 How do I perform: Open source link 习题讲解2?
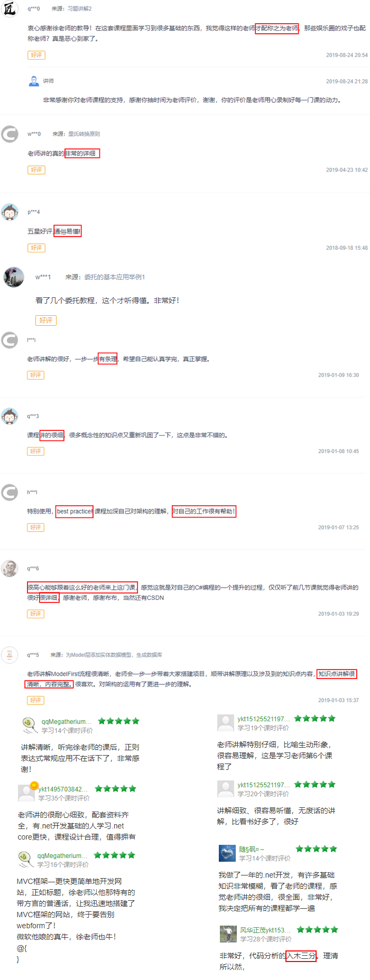79,9
